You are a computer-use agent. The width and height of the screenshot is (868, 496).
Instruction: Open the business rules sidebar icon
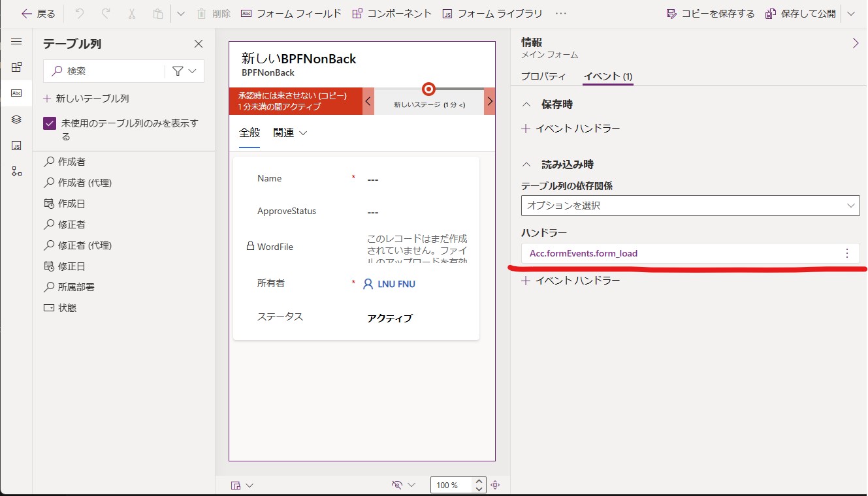(16, 171)
